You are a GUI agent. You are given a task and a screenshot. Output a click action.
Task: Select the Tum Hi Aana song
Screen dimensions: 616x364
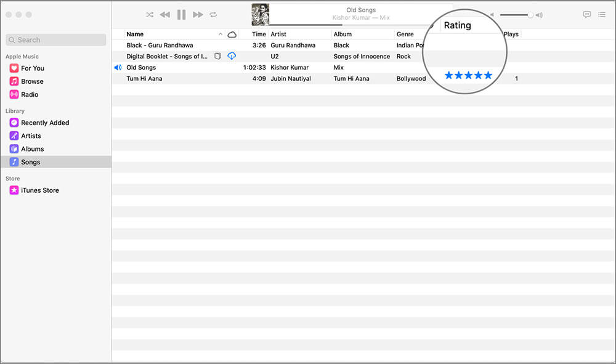pos(144,78)
